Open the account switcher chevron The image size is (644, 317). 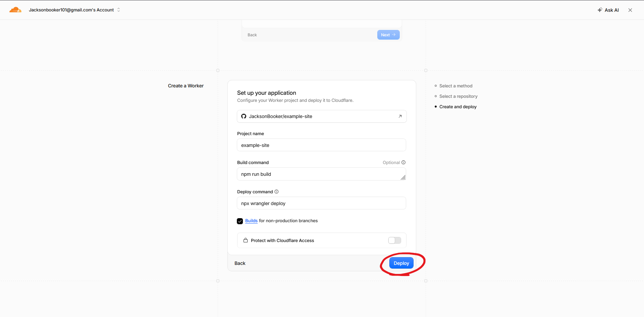pyautogui.click(x=119, y=10)
